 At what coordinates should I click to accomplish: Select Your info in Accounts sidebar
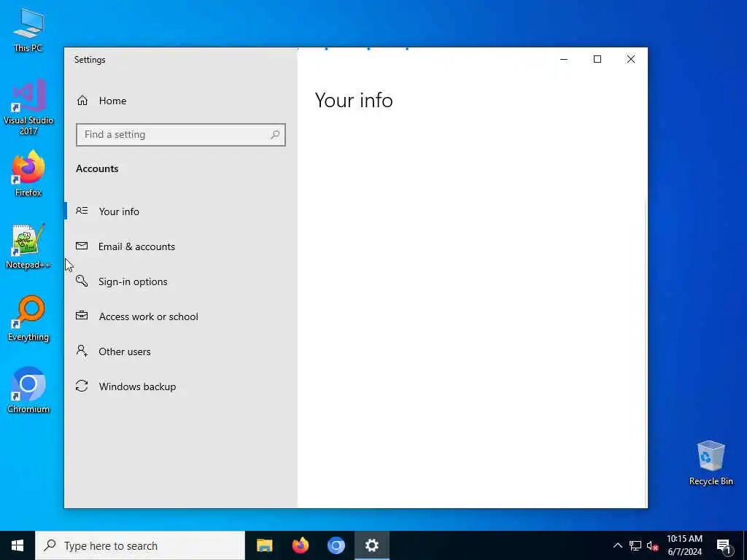tap(181, 211)
